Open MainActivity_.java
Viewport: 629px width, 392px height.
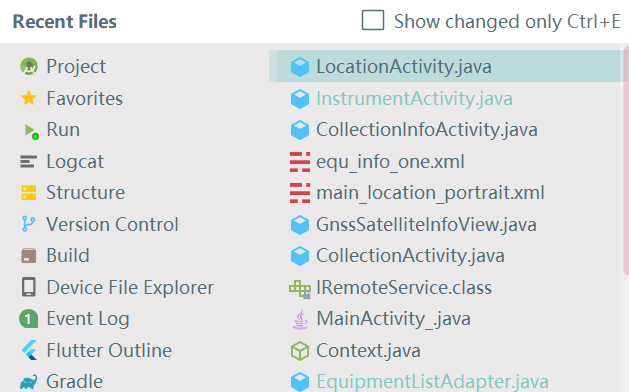tap(393, 319)
